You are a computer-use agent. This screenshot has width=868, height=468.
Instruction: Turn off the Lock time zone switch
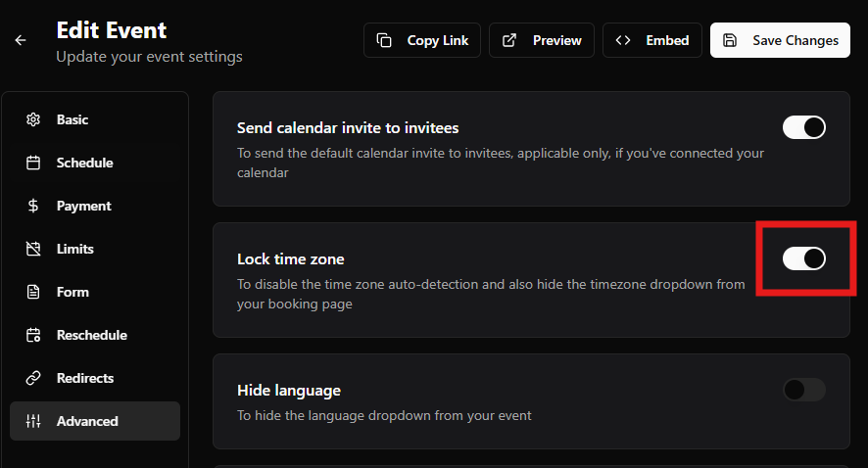(803, 258)
